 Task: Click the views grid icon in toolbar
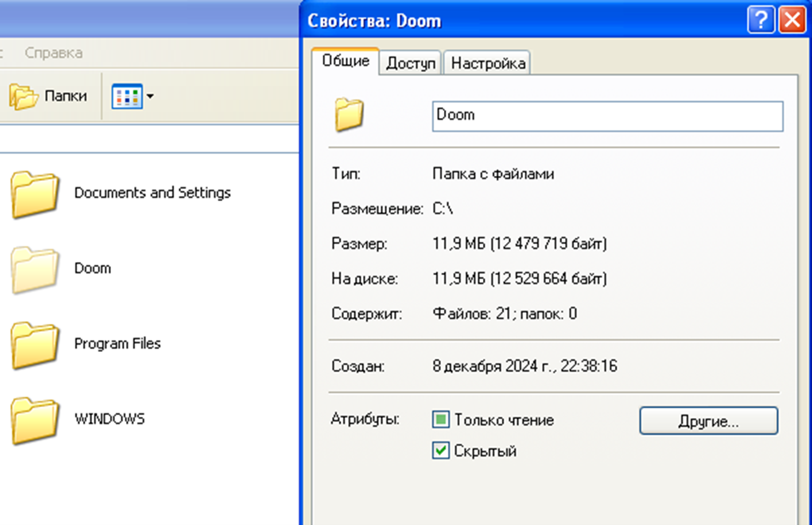[127, 96]
